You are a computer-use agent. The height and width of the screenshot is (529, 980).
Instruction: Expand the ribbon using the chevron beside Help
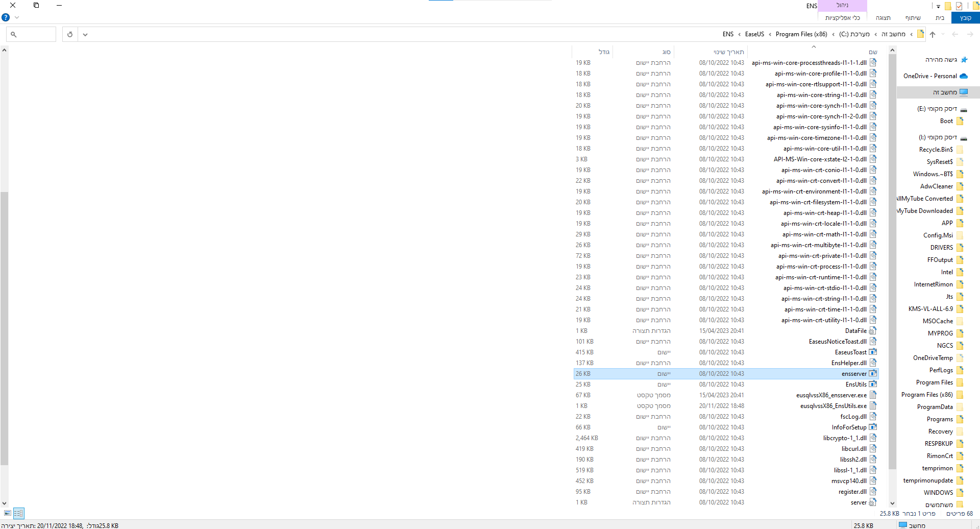(x=17, y=17)
